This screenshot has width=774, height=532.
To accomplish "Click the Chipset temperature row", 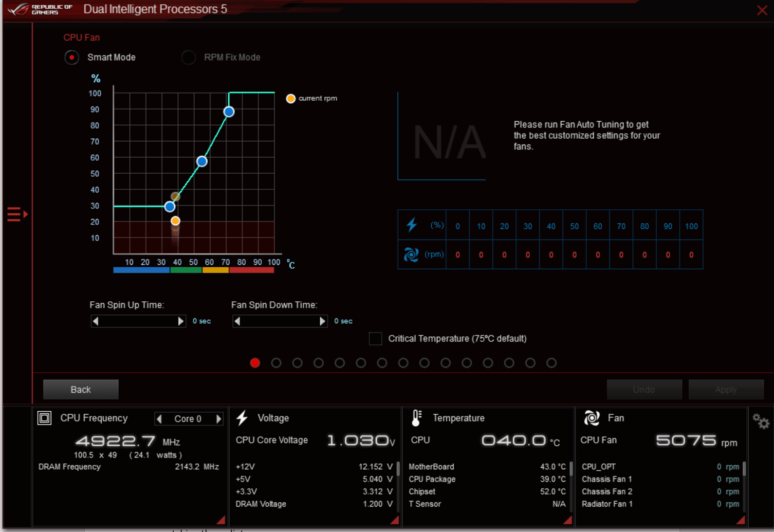I will tap(487, 492).
